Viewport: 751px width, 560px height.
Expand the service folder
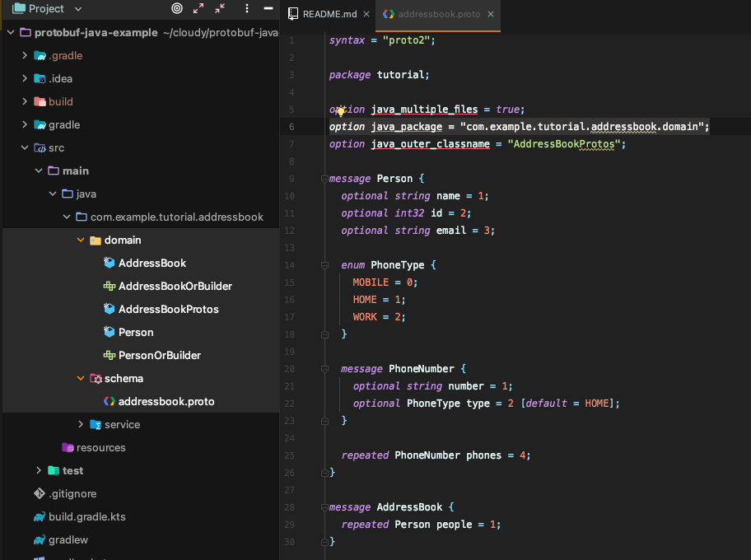(x=81, y=424)
